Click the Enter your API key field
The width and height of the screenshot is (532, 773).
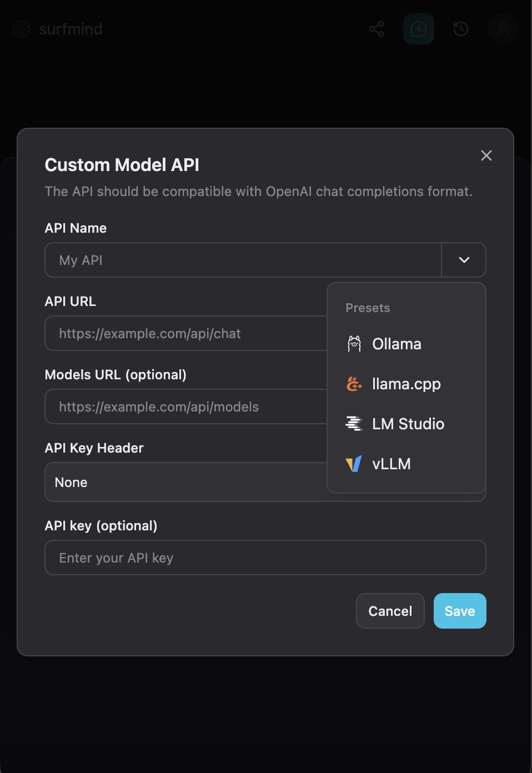pyautogui.click(x=265, y=558)
